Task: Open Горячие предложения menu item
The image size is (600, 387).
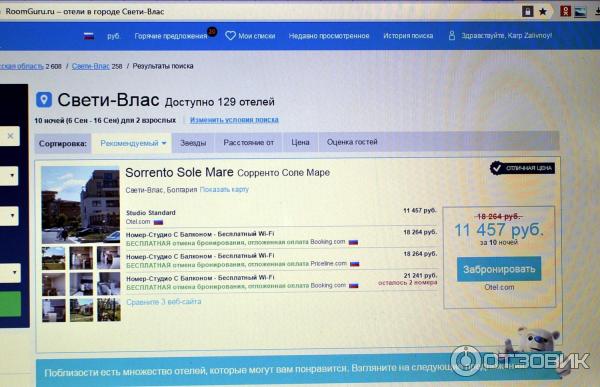Action: (x=171, y=36)
